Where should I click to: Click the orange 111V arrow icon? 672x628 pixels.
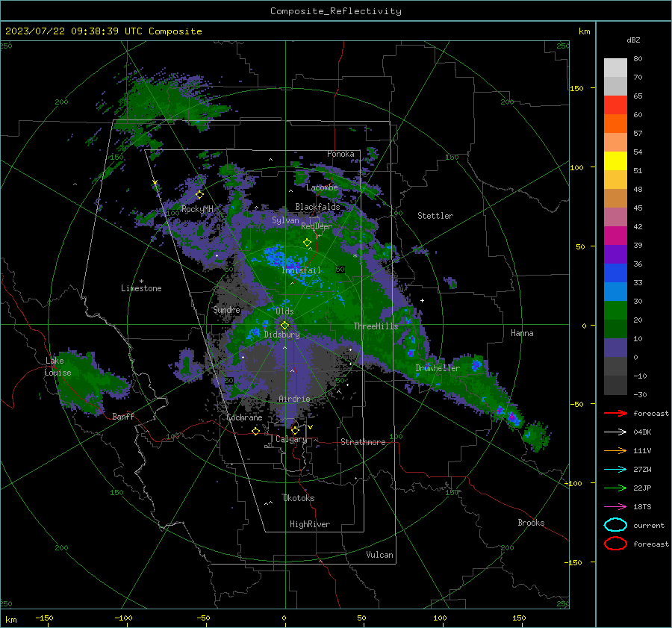615,450
